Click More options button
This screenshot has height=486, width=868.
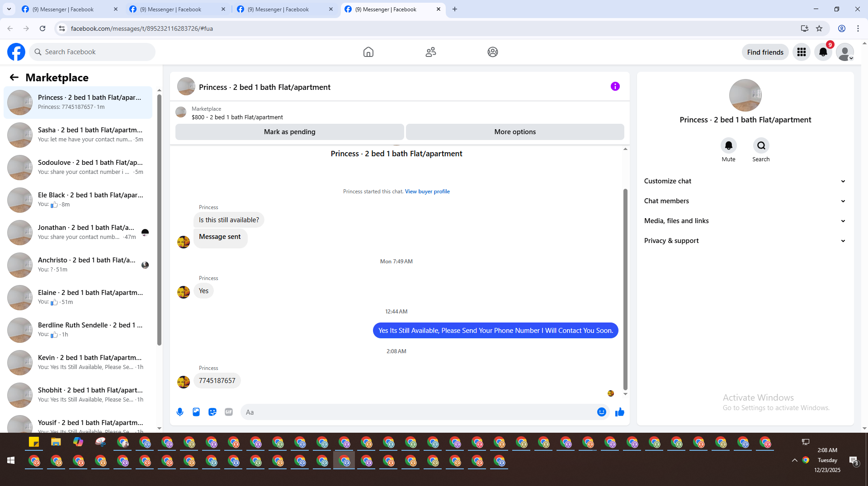coord(515,132)
